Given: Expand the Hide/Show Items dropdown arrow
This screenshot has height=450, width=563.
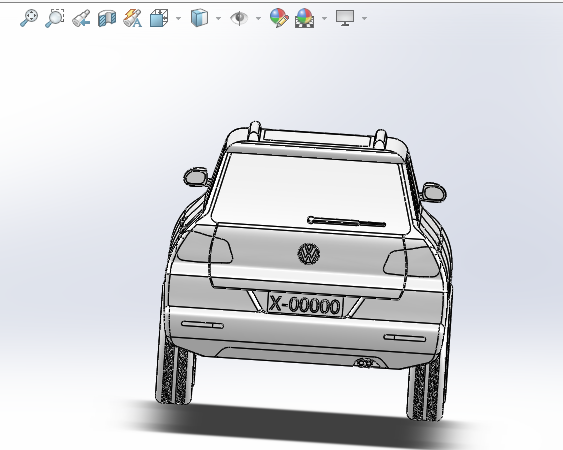Looking at the screenshot, I should point(258,18).
